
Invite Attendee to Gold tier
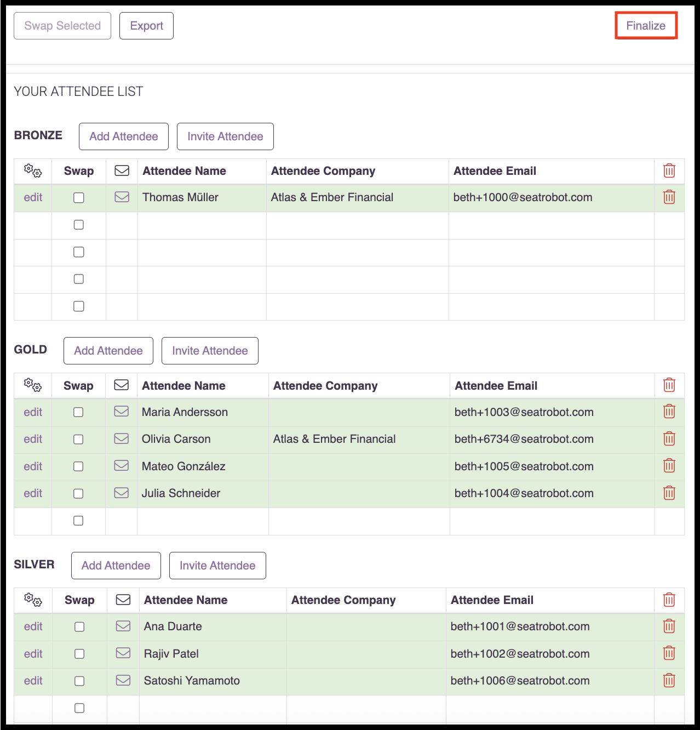tap(210, 351)
